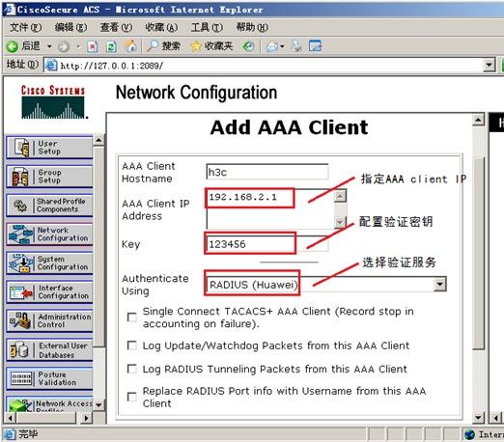
Task: Click in the Key input field
Action: [x=267, y=244]
